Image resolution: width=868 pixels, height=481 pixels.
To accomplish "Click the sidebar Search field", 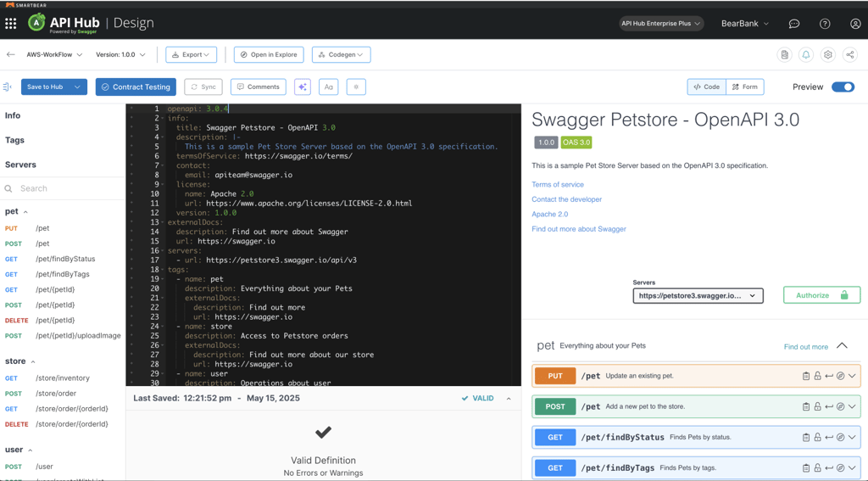I will click(63, 188).
